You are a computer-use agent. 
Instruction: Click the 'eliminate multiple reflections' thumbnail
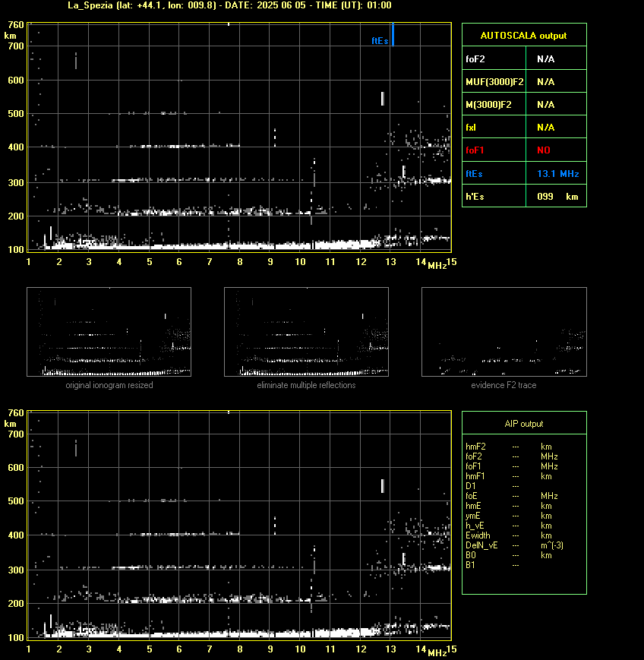click(x=306, y=332)
